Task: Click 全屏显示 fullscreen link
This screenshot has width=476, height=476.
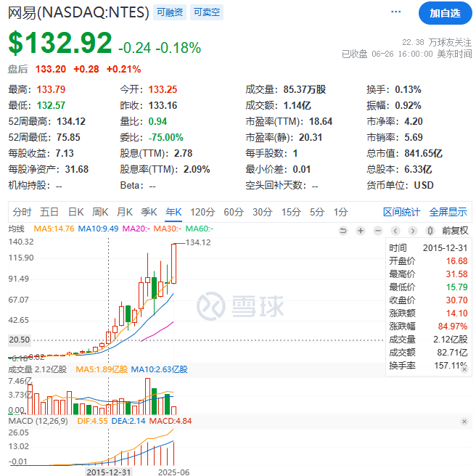Action: coord(448,212)
